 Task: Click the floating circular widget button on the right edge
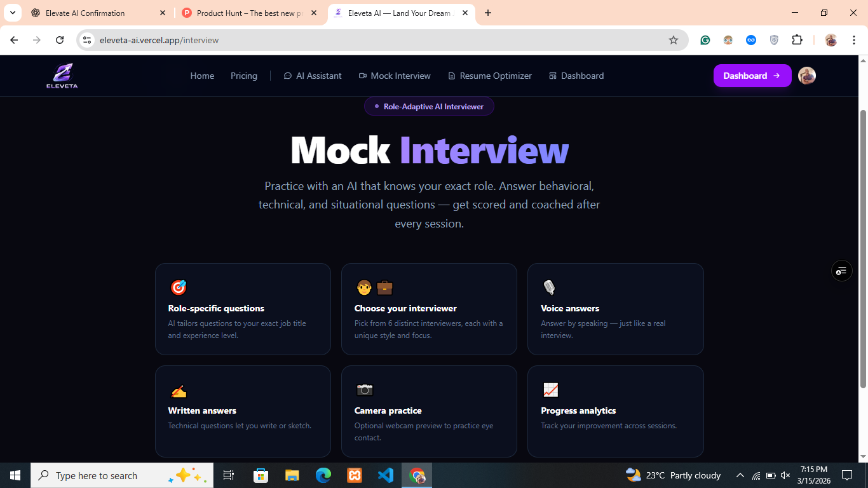(x=841, y=271)
